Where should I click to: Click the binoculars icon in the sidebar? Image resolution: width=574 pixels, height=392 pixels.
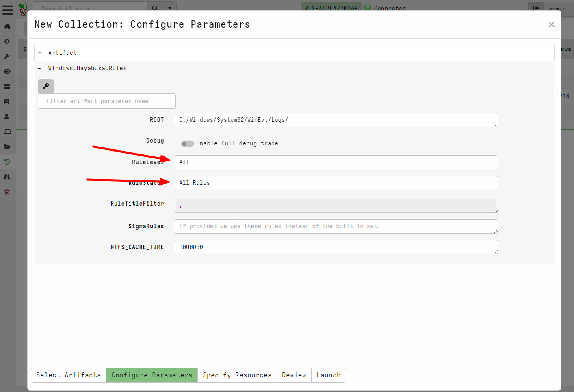point(7,177)
